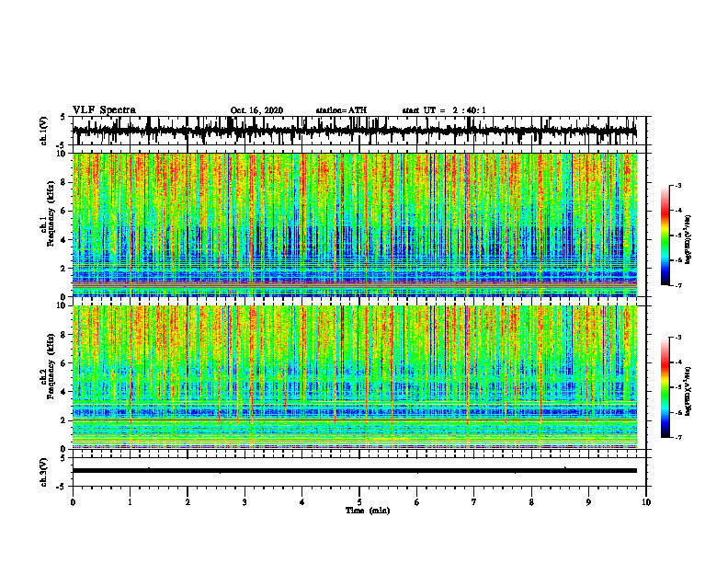
Task: Click the "station=ATH" header label
Action: click(x=341, y=110)
